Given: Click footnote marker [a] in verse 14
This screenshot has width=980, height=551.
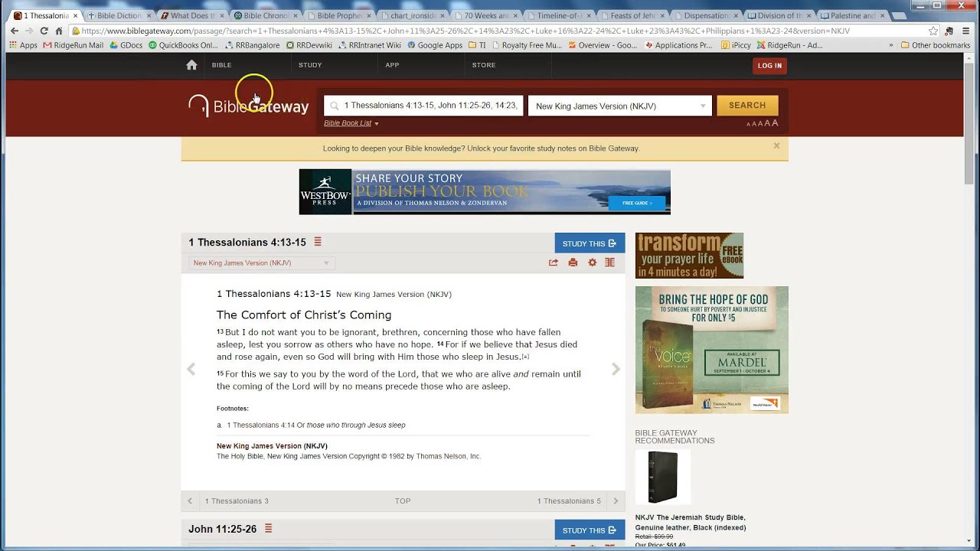Looking at the screenshot, I should (x=525, y=357).
